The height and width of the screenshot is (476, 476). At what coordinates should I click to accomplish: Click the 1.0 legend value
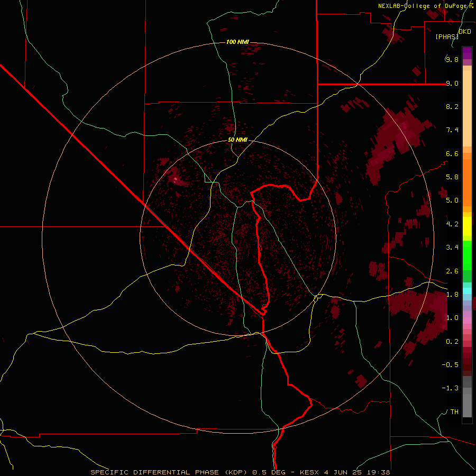point(452,318)
